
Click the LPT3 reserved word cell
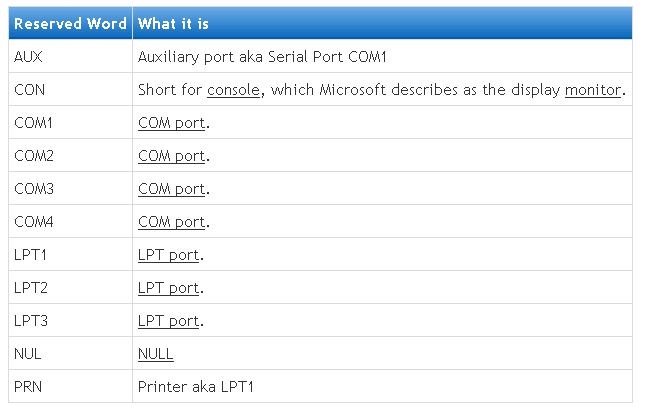coord(31,321)
